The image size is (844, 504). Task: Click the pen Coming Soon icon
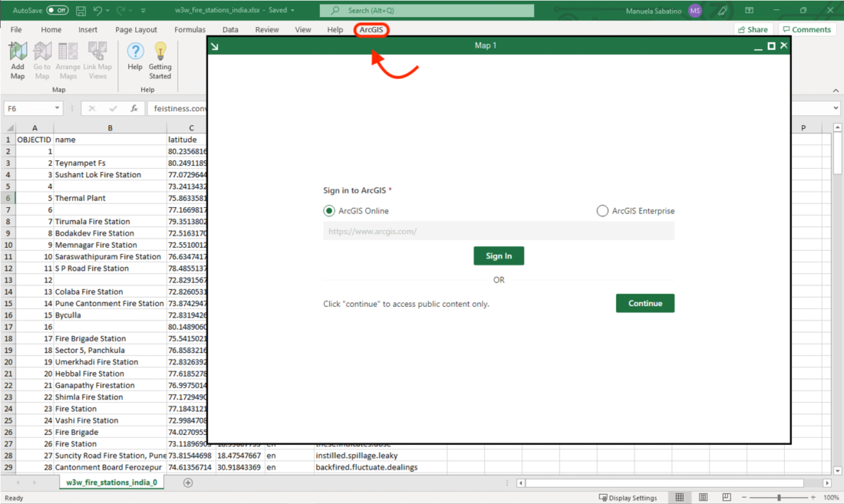point(722,10)
